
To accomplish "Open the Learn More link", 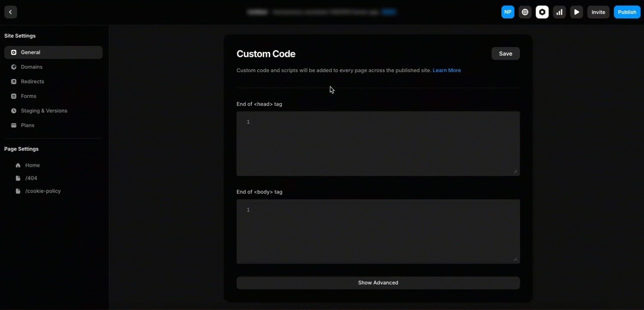I will (x=447, y=70).
